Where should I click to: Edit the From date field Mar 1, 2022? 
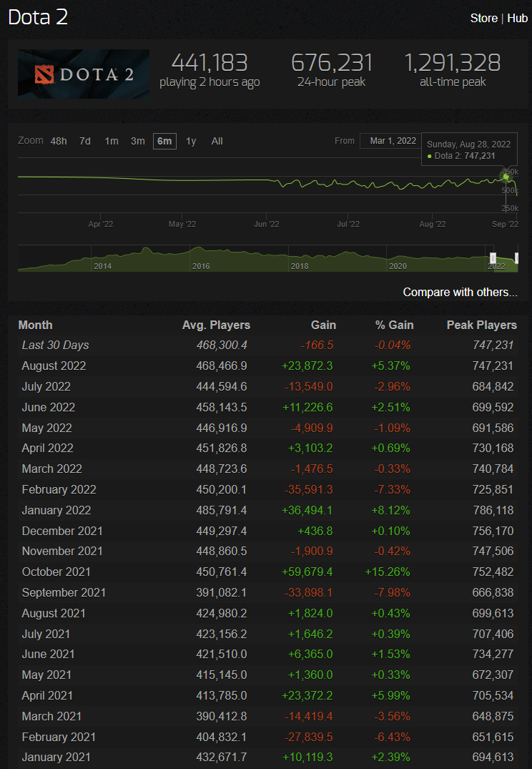click(393, 141)
